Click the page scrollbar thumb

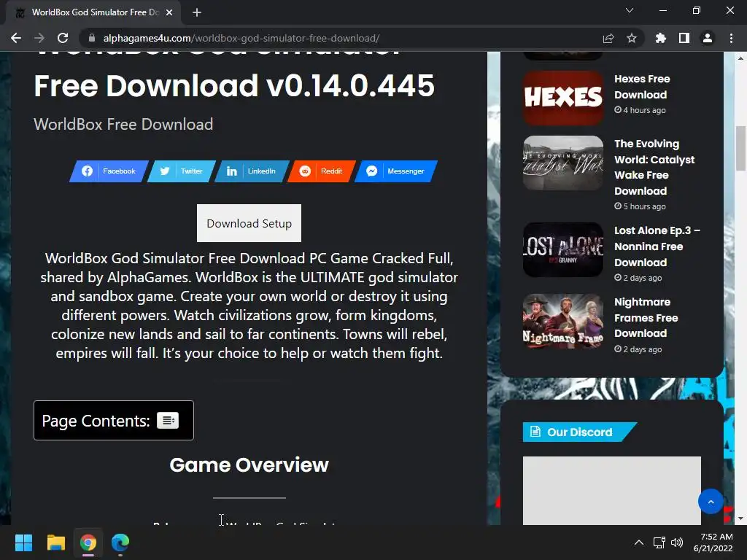740,147
